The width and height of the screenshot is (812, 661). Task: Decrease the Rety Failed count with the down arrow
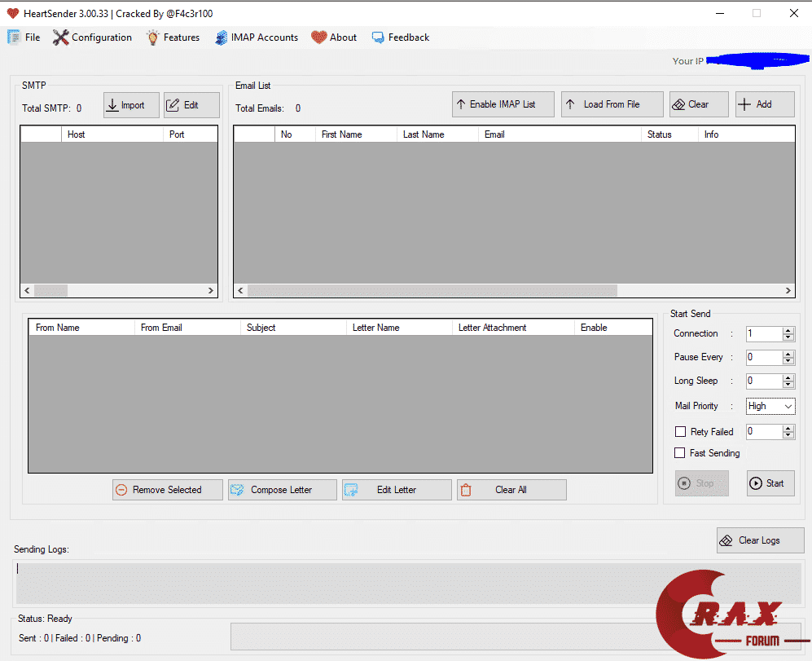(788, 435)
